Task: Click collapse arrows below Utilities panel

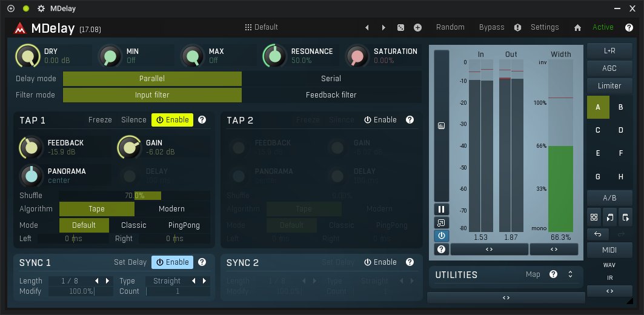Action: click(x=506, y=298)
